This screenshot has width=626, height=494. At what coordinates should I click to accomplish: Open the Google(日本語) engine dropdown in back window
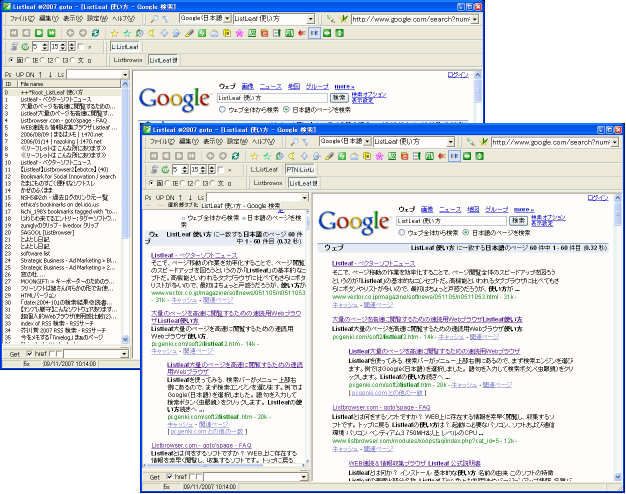click(227, 18)
